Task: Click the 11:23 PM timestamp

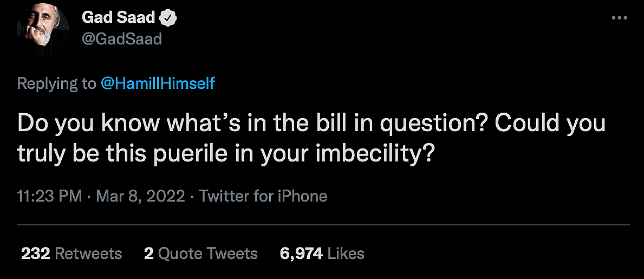Action: click(50, 196)
